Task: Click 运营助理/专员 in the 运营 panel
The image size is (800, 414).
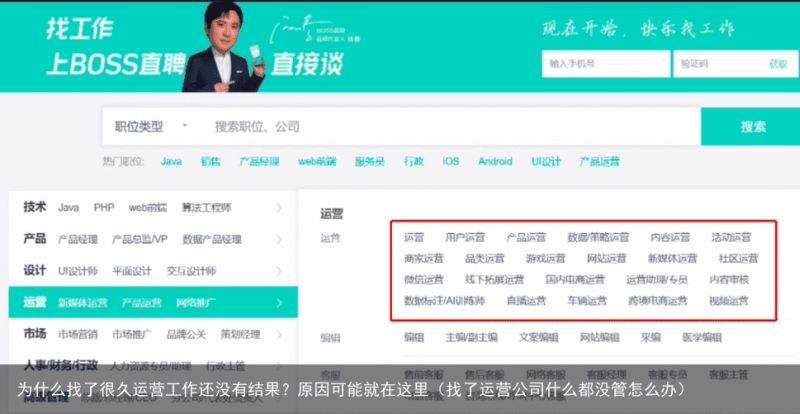Action: coord(657,279)
